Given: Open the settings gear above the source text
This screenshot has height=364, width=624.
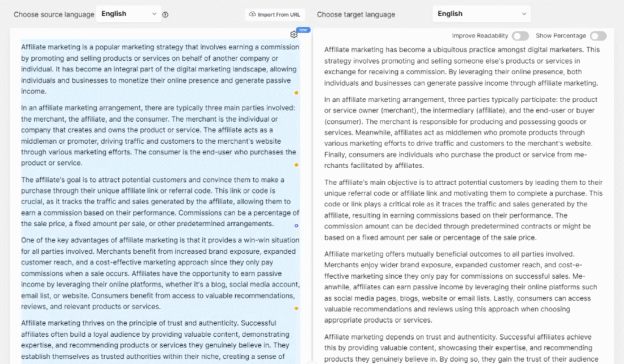Looking at the screenshot, I should coord(294,35).
